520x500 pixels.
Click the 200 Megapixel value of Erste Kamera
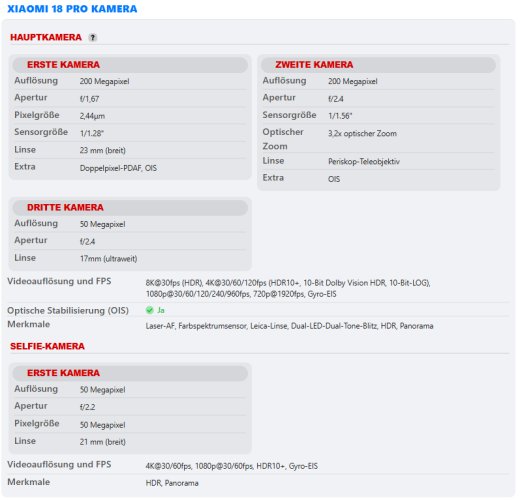pos(104,82)
